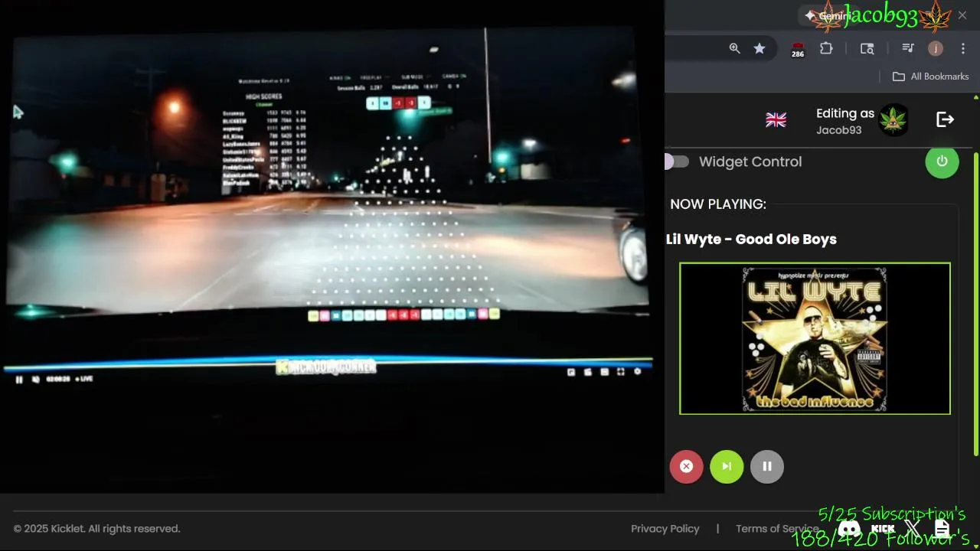Click the Jacob93 cannabis-leaf avatar
The image size is (980, 551).
[x=893, y=120]
